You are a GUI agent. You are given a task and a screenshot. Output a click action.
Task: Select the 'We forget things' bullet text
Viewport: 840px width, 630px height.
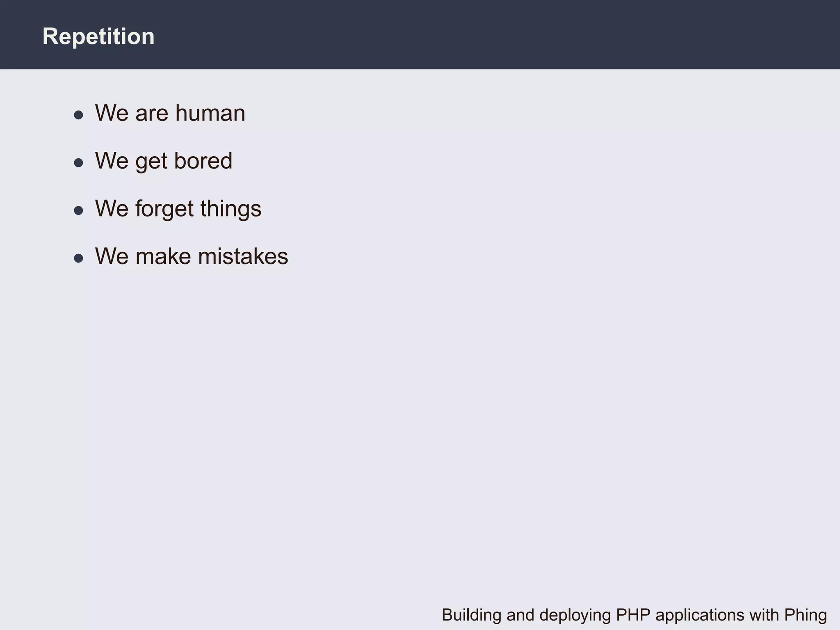click(x=178, y=208)
